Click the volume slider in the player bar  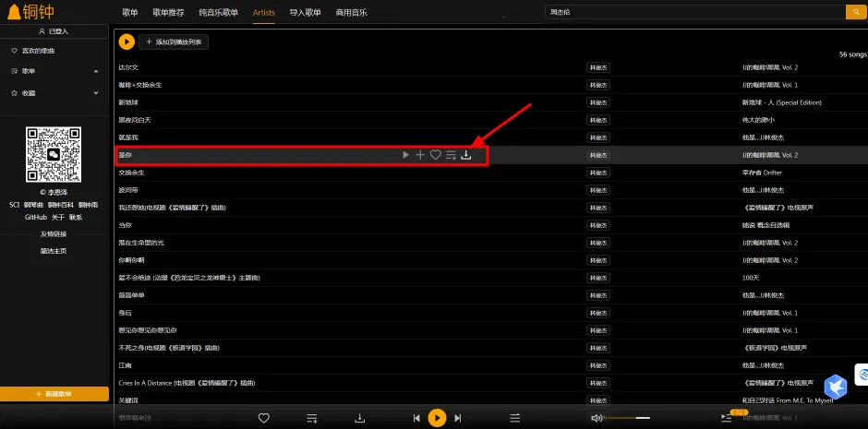[x=628, y=418]
